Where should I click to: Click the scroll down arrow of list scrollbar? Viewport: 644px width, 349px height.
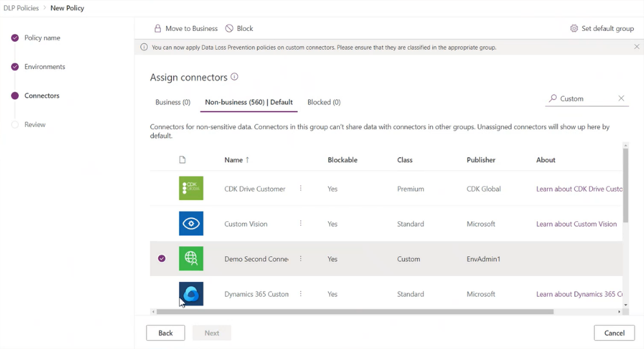625,304
